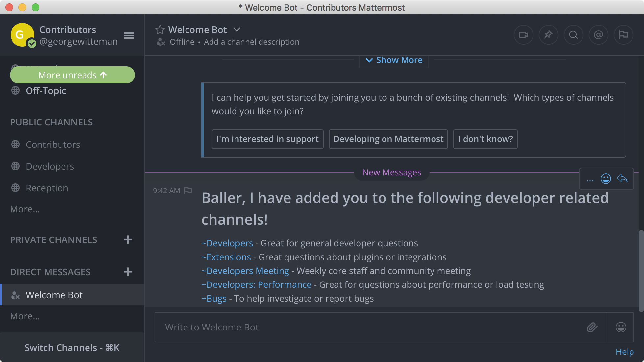Image resolution: width=644 pixels, height=362 pixels.
Task: Open the main hamburger menu
Action: (129, 35)
